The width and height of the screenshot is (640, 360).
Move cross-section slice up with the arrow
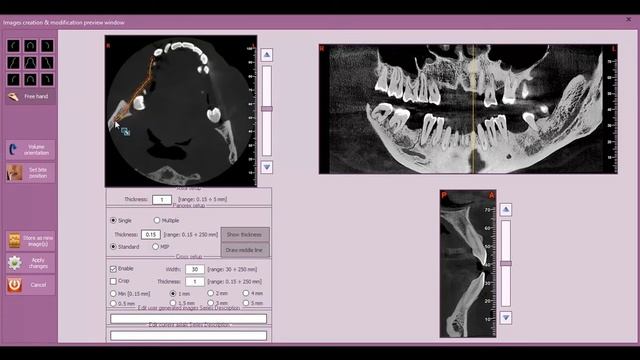click(506, 209)
